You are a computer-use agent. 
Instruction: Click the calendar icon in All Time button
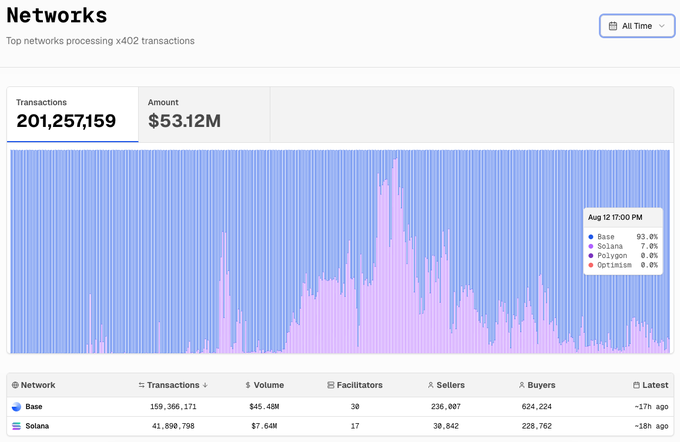click(x=613, y=26)
